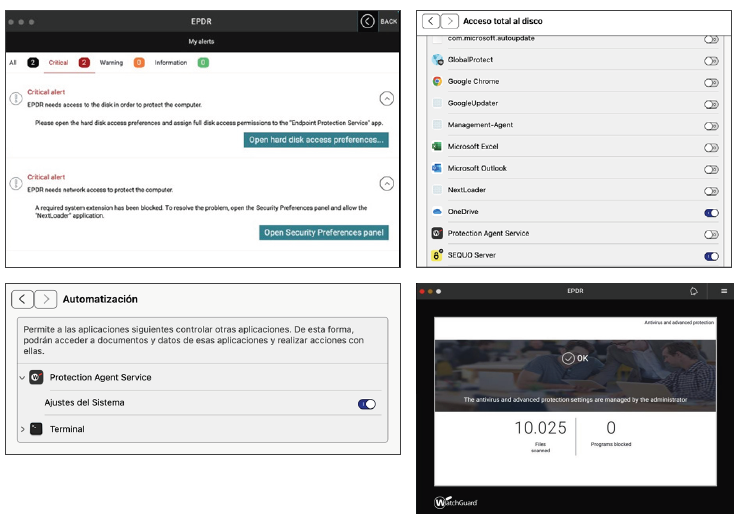Toggle Ajustes del Sistema automation switch

(x=367, y=404)
